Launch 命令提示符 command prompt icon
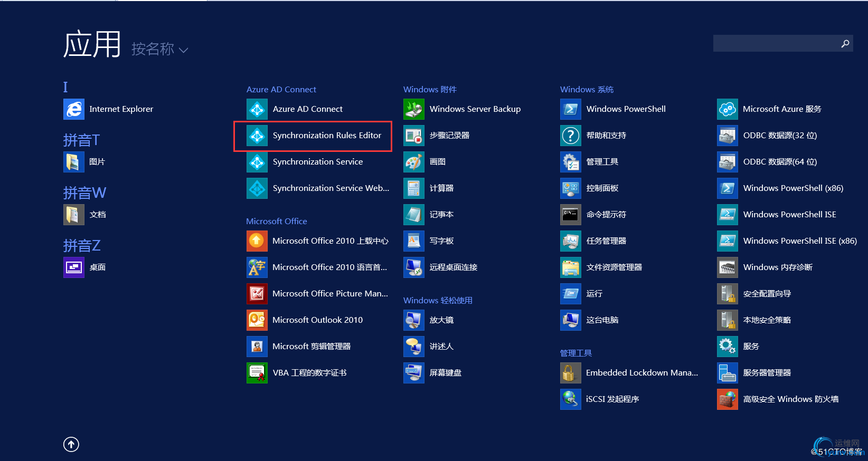868x461 pixels. click(x=571, y=215)
